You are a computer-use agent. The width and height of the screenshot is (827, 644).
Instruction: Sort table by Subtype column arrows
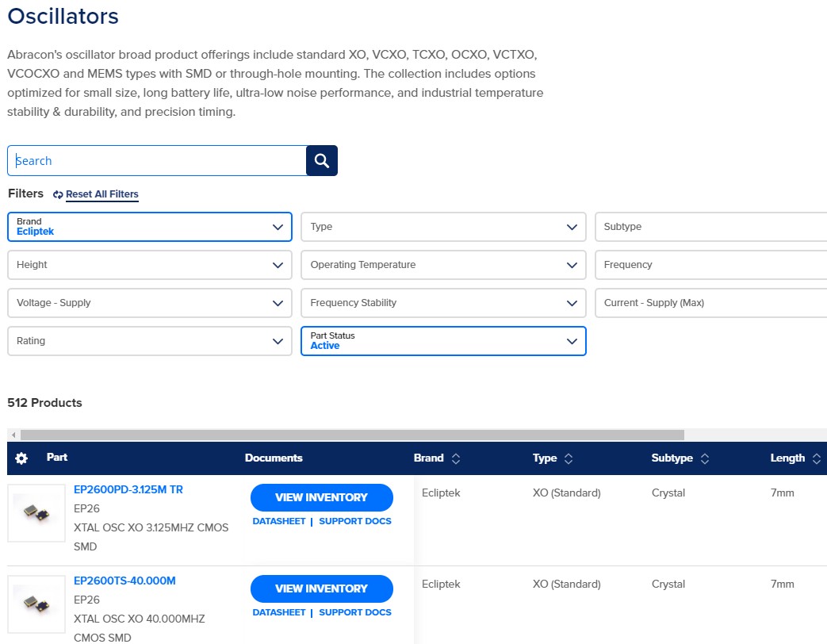coord(705,458)
